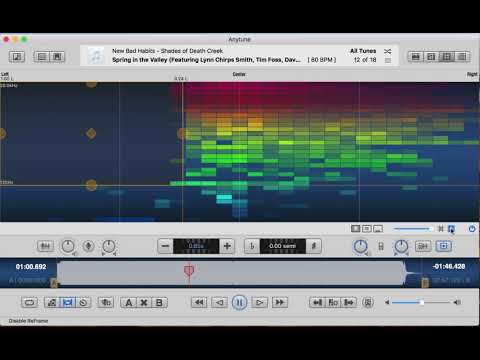Toggle the link icon between knobs
480x360 pixels.
click(381, 246)
